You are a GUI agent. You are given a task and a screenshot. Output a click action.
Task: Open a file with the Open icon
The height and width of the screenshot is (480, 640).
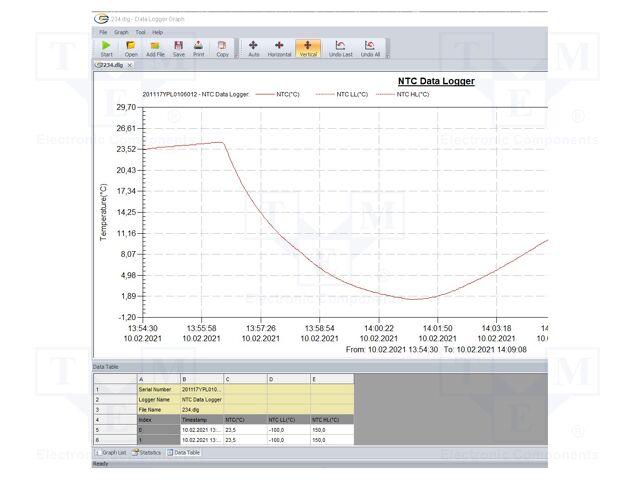(x=131, y=47)
